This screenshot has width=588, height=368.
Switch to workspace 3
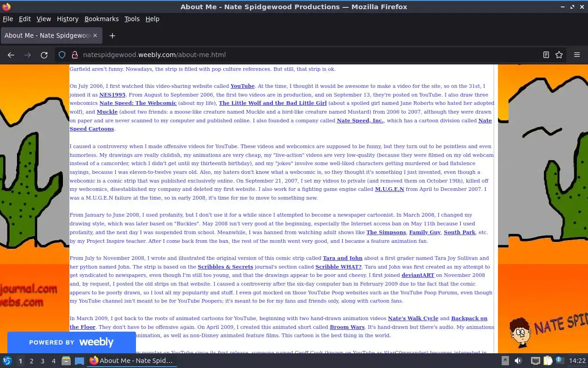click(x=42, y=361)
